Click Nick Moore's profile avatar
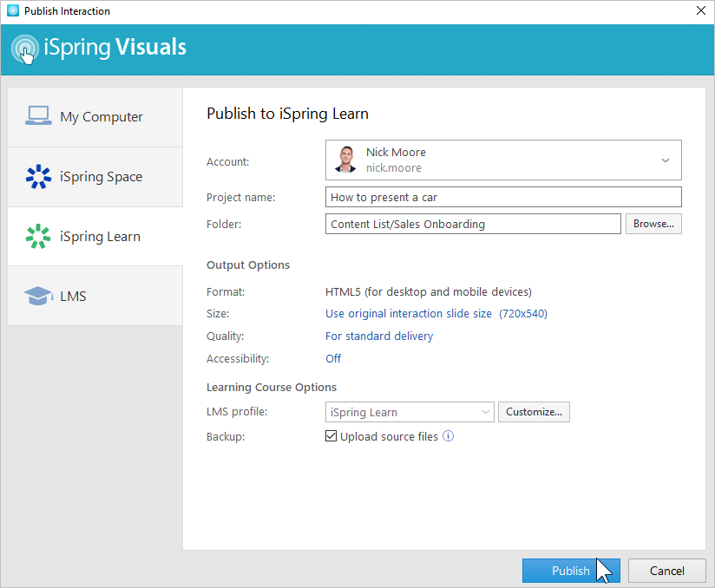The image size is (715, 588). [345, 160]
